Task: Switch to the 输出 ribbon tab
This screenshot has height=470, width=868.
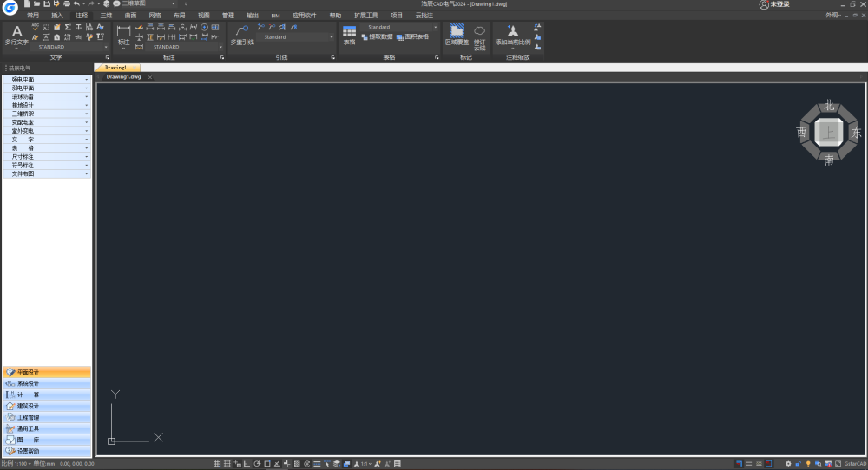Action: pyautogui.click(x=253, y=16)
